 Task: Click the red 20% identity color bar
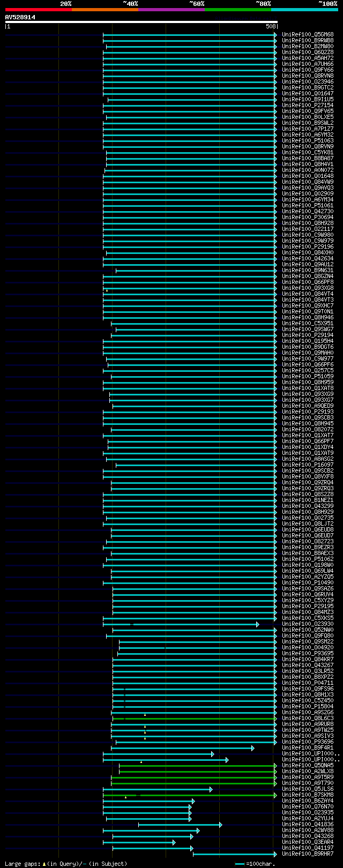pyautogui.click(x=38, y=10)
